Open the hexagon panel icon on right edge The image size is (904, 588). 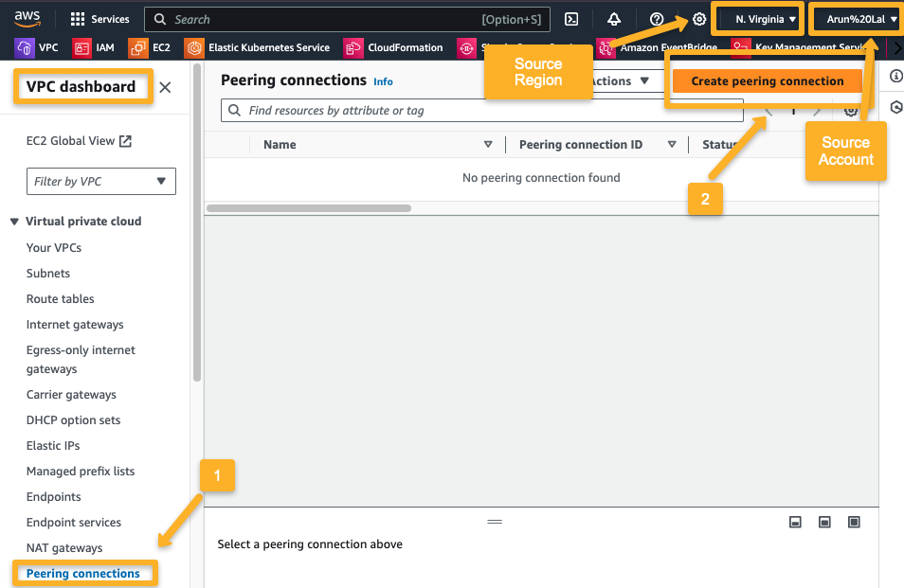click(x=895, y=107)
